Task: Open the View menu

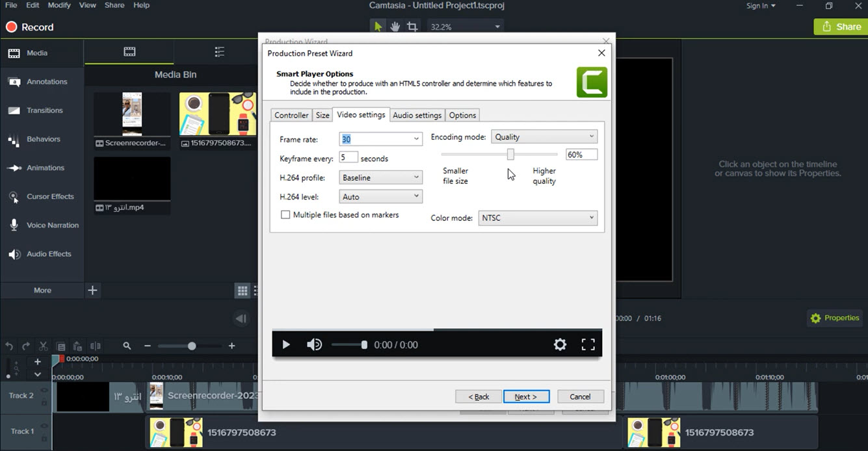Action: [x=87, y=5]
